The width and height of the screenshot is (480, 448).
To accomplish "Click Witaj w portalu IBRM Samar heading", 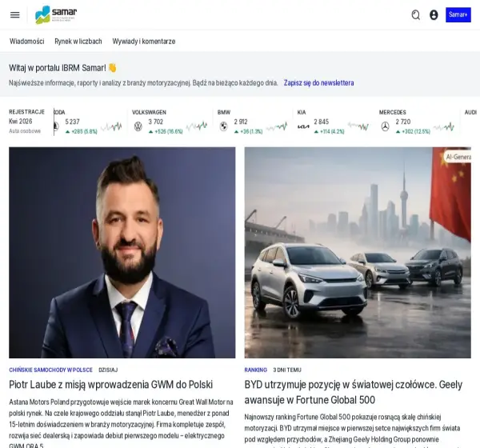I will (62, 68).
